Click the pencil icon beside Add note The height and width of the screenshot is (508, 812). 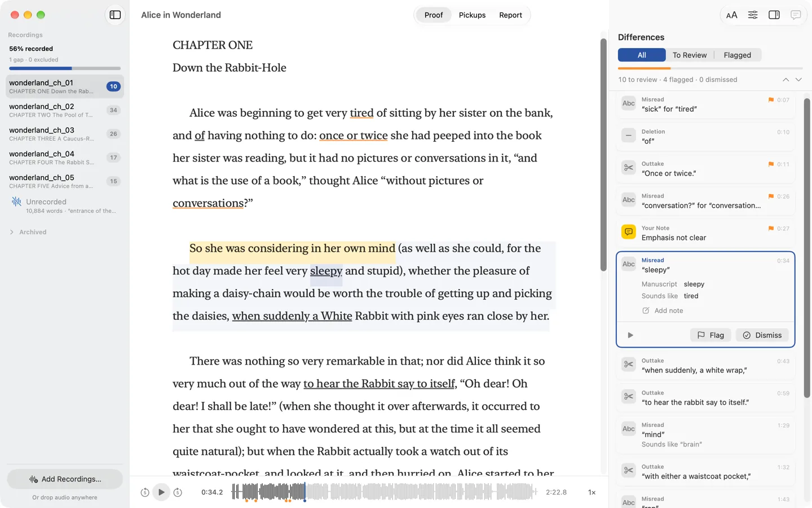click(x=646, y=310)
